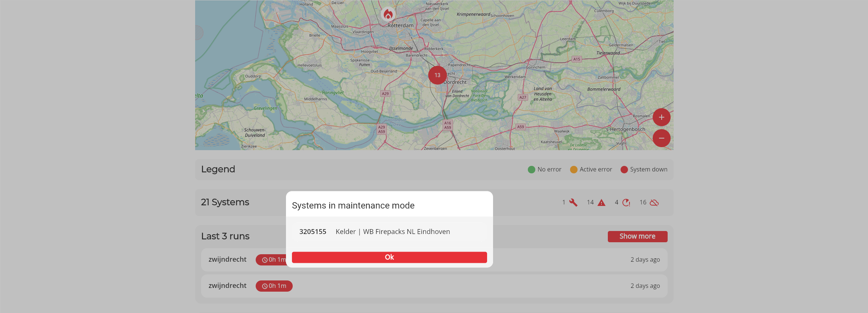The image size is (868, 313).
Task: Open the cluster marker labeled 13
Action: 437,75
